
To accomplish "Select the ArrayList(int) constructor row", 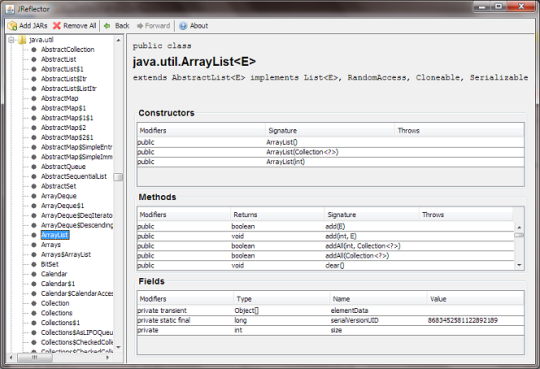I will click(331, 162).
